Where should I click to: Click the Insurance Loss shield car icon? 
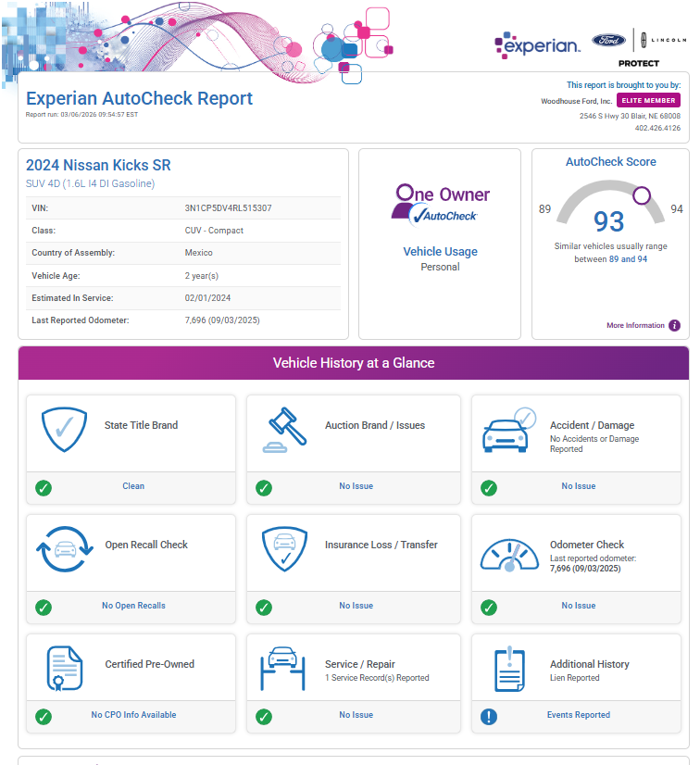(x=283, y=549)
